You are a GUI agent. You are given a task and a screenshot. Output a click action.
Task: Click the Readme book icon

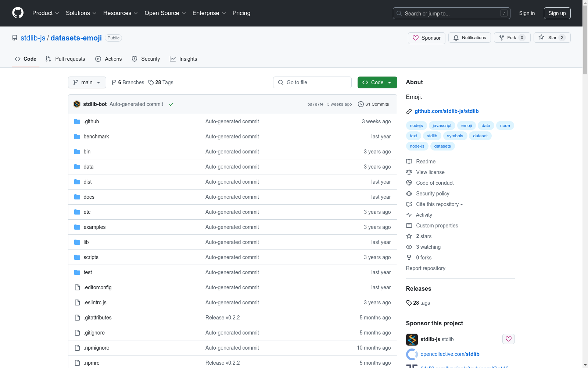(x=409, y=162)
